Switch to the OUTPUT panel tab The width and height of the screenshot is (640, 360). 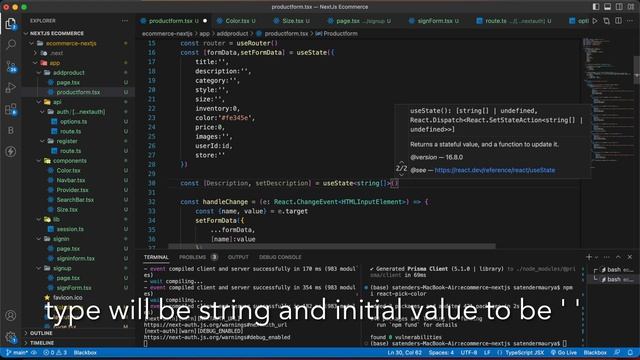pyautogui.click(x=238, y=257)
